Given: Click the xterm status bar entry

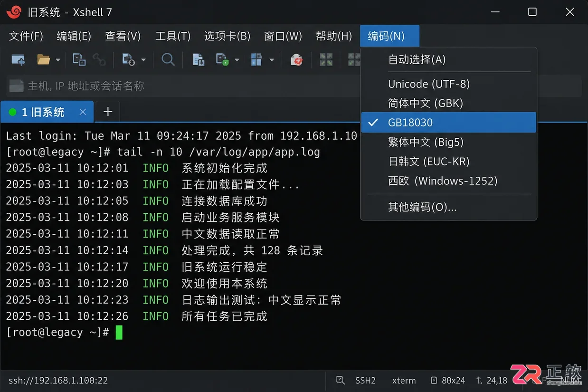Looking at the screenshot, I should [x=404, y=381].
